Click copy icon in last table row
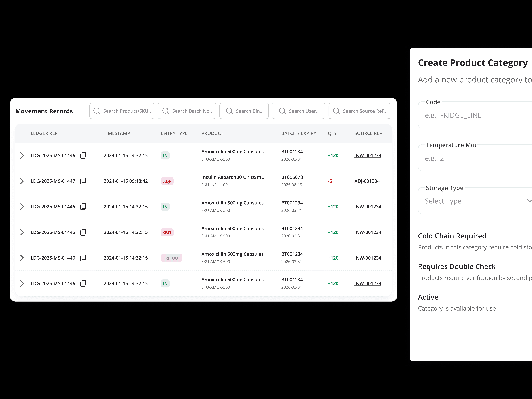Image resolution: width=532 pixels, height=399 pixels. point(83,283)
